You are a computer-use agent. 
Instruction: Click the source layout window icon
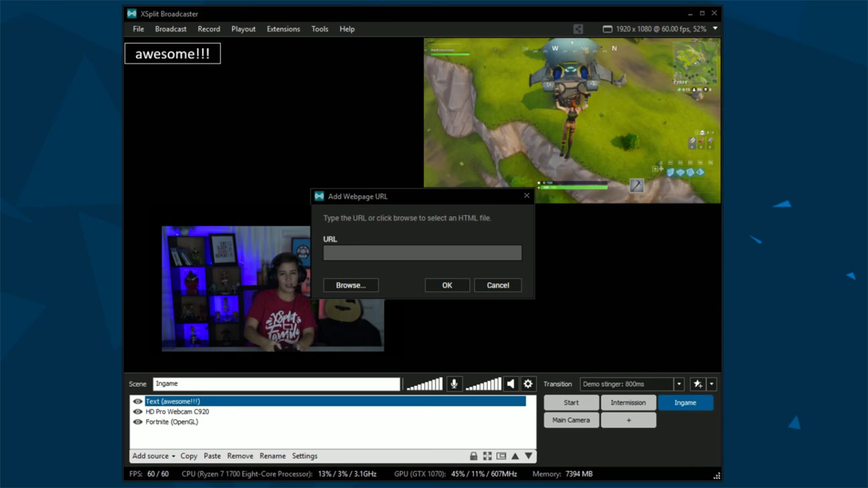point(501,456)
